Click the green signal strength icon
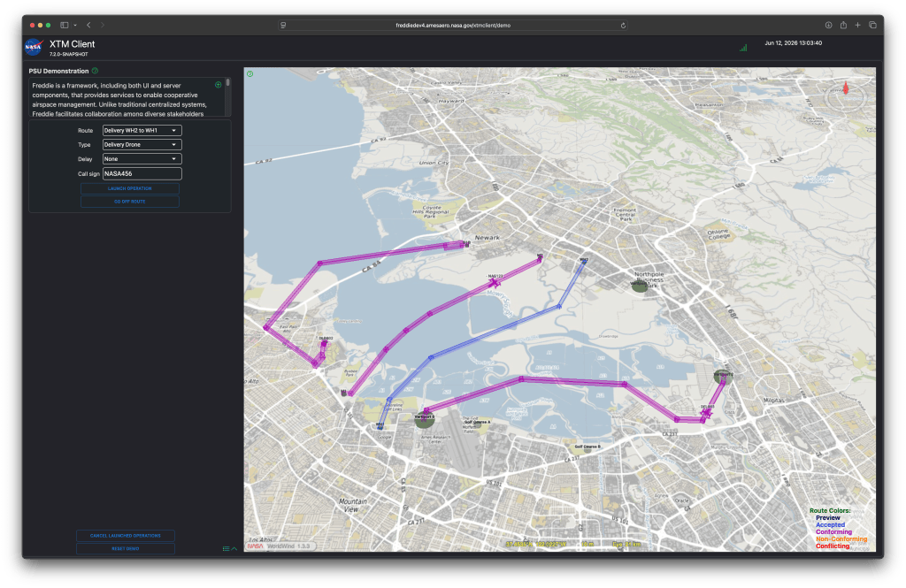Viewport: 906px width, 588px height. coord(743,48)
